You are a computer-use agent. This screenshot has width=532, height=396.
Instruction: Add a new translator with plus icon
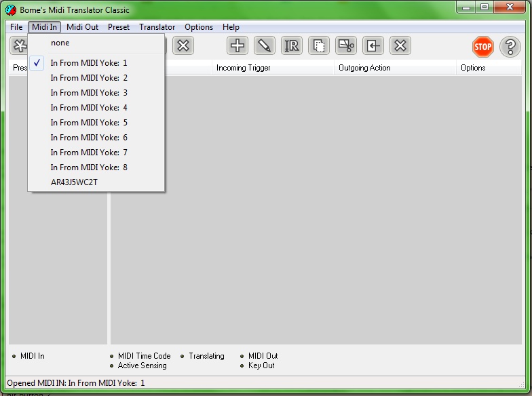[237, 46]
